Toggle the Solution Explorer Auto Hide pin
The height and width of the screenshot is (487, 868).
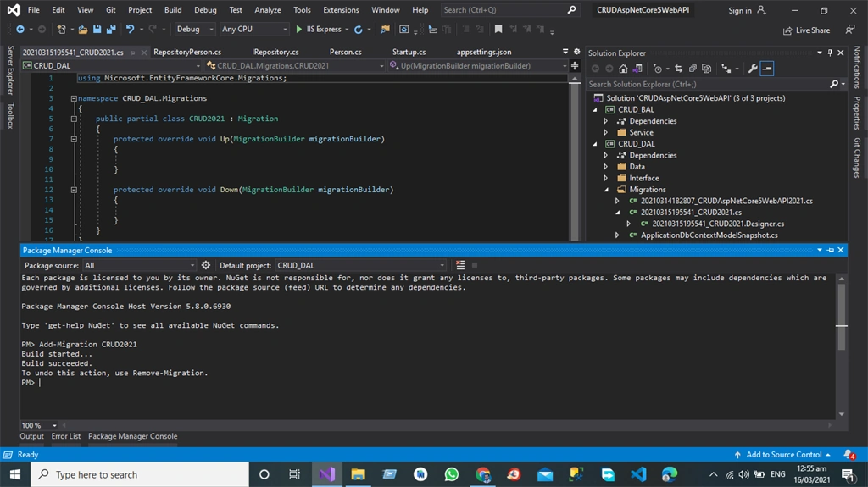click(x=830, y=53)
